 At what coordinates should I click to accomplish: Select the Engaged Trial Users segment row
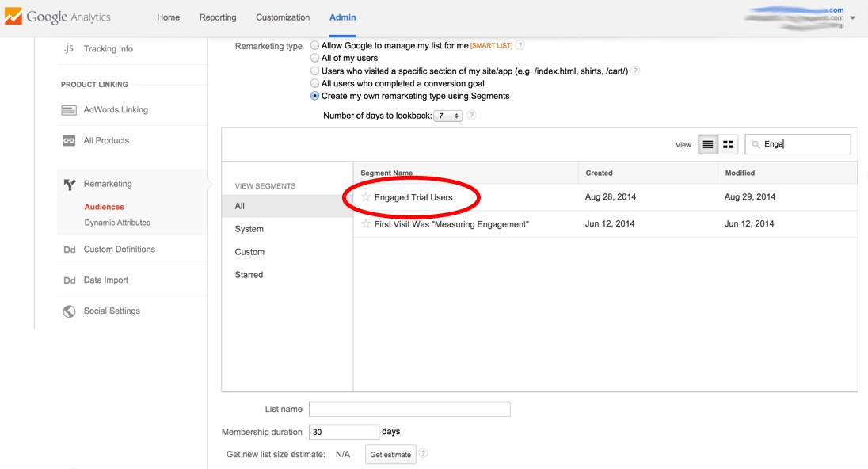click(605, 197)
